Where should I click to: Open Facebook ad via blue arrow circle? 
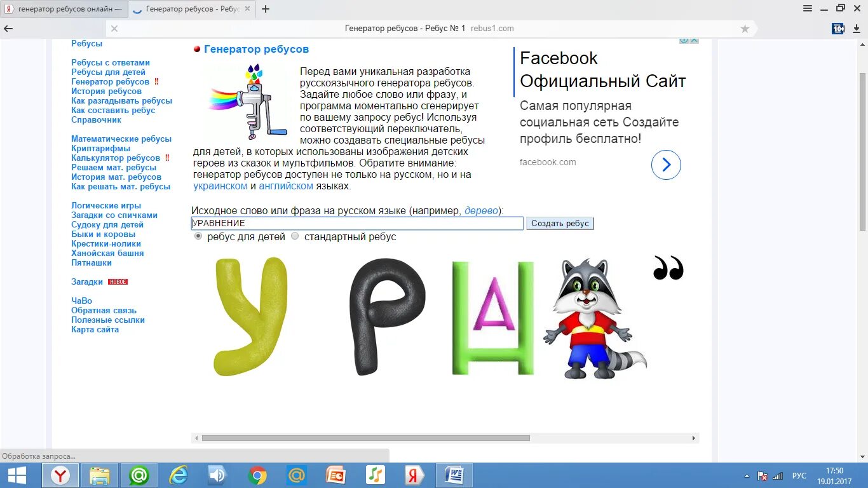click(x=666, y=165)
